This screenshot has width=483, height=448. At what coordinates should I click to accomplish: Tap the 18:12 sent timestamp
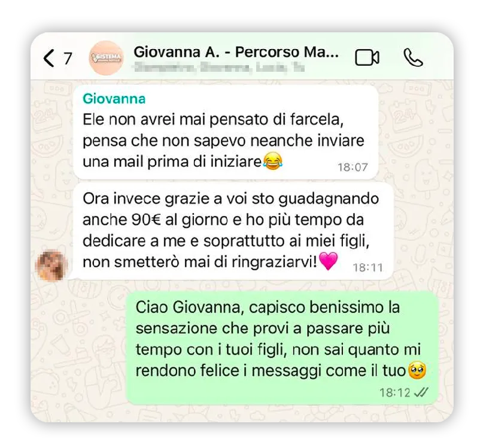point(395,392)
